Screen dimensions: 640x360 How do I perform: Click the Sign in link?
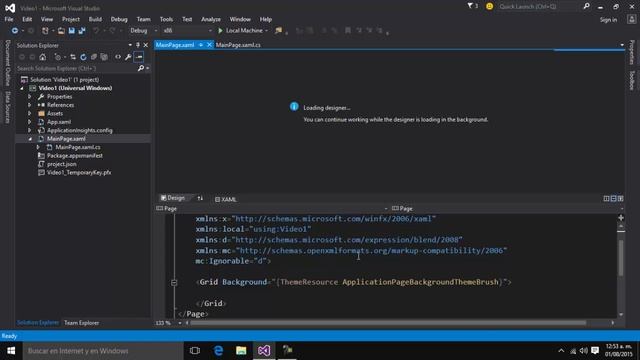(x=608, y=20)
